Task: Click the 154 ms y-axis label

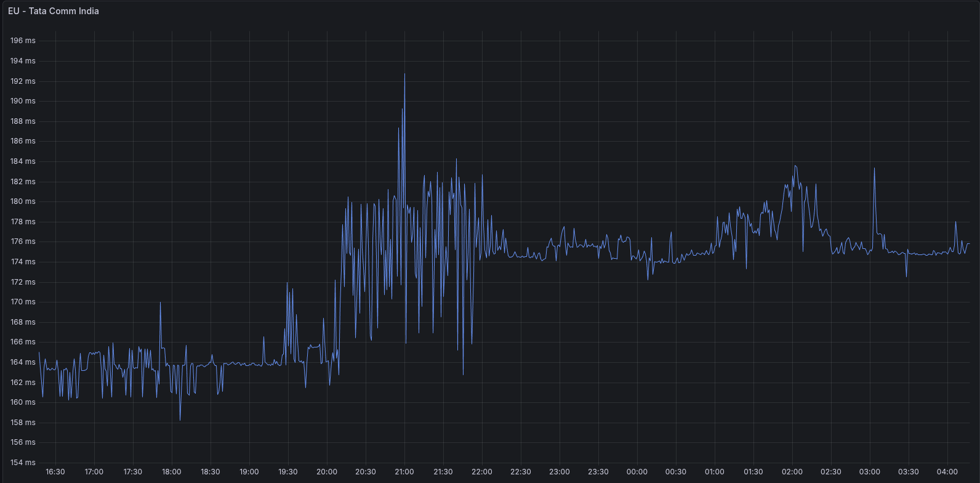Action: pos(23,463)
